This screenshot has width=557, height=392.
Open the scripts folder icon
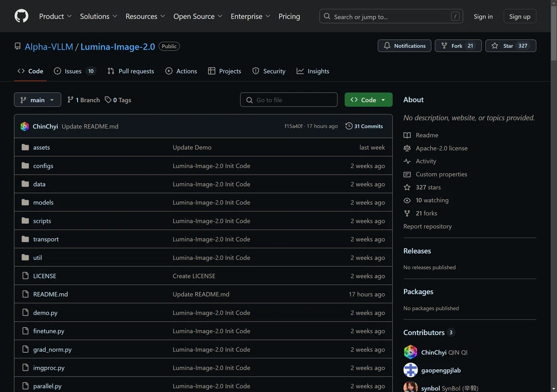point(25,221)
